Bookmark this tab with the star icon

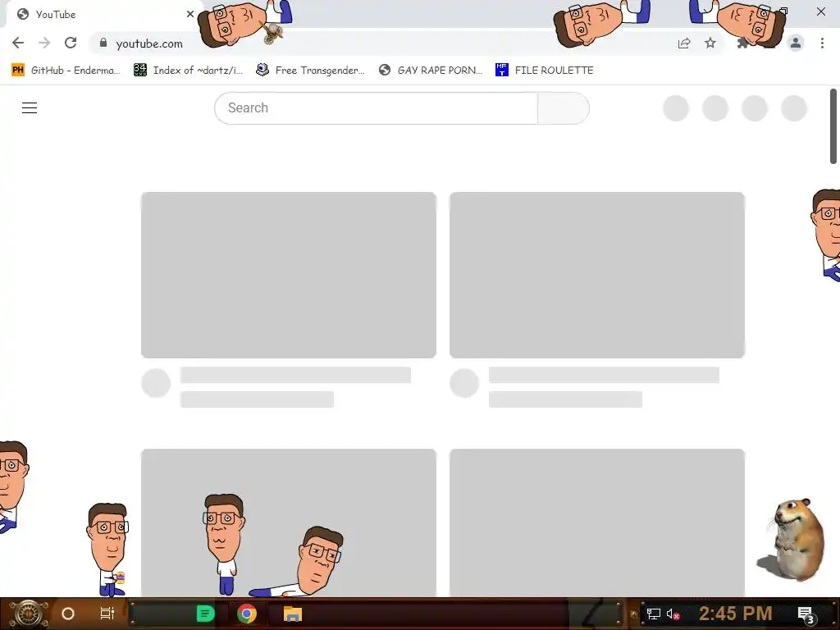(710, 43)
